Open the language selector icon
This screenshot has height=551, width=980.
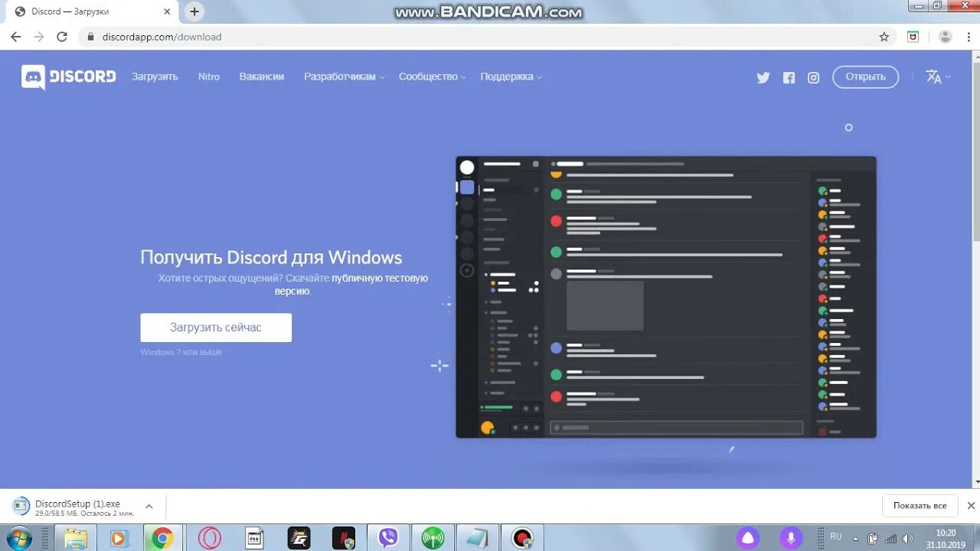pos(938,77)
